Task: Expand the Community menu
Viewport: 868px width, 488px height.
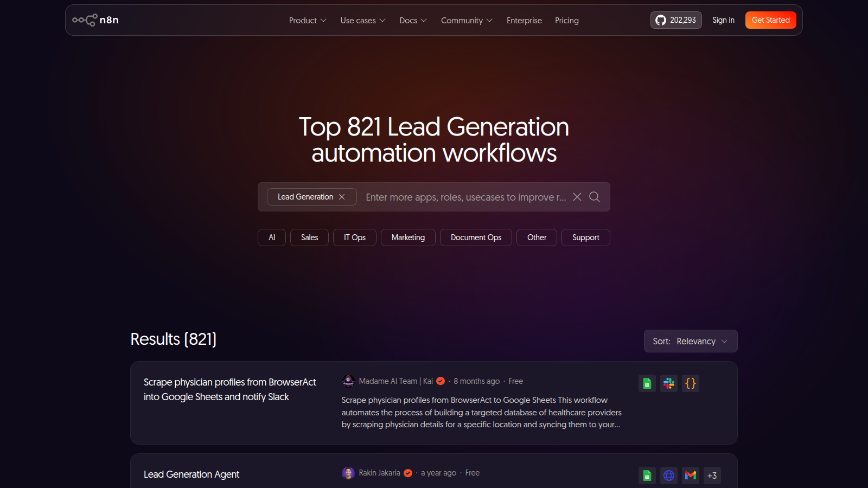Action: tap(467, 21)
